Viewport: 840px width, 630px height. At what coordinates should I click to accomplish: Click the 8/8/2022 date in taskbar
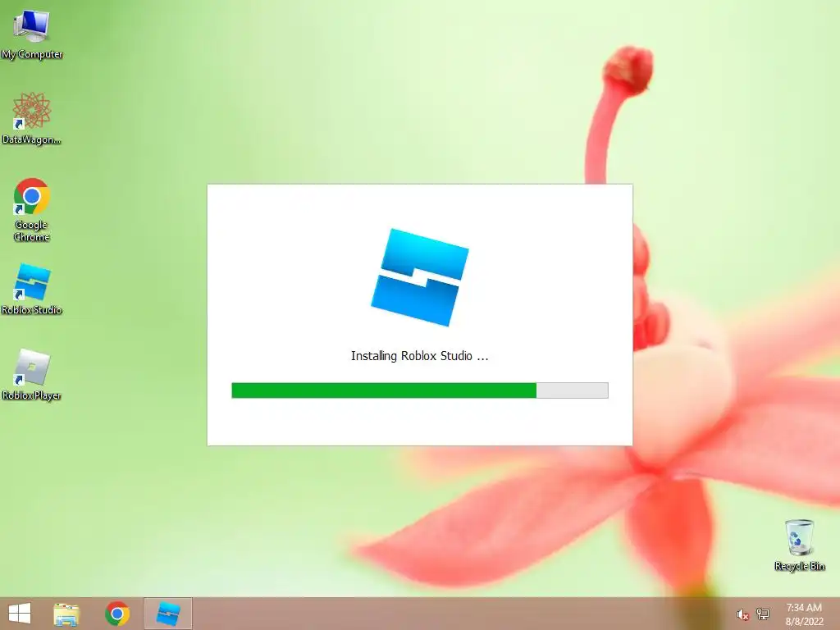click(804, 622)
